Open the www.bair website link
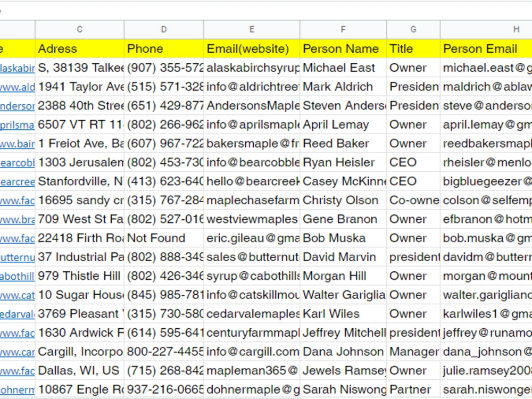532x399 pixels. point(17,144)
